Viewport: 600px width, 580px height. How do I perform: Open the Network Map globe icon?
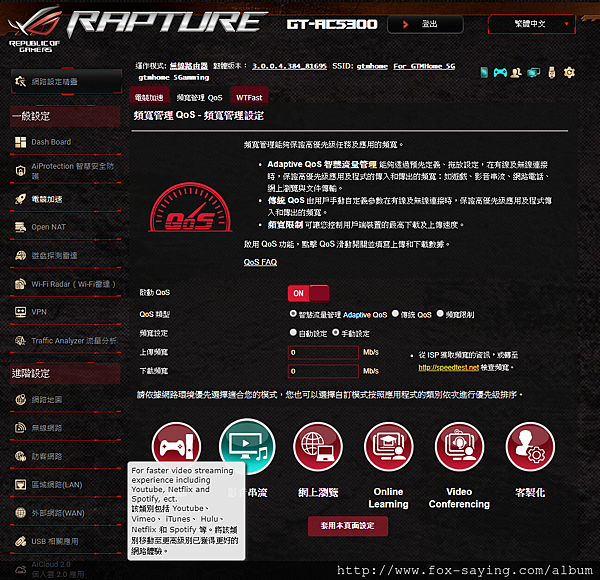20,399
